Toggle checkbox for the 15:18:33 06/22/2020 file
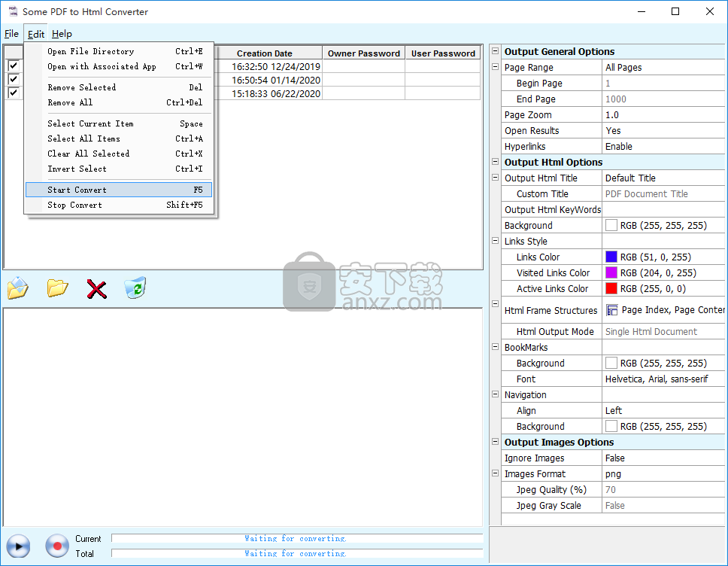 [x=14, y=93]
